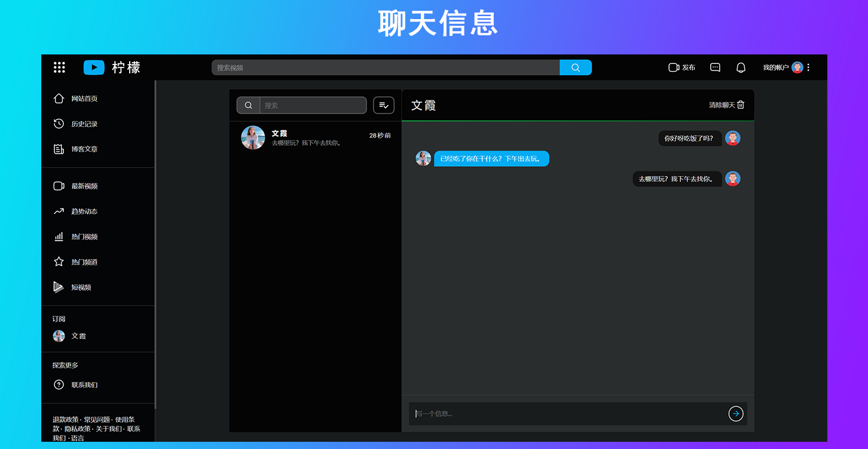Click the send arrow button
868x449 pixels.
[x=736, y=414]
